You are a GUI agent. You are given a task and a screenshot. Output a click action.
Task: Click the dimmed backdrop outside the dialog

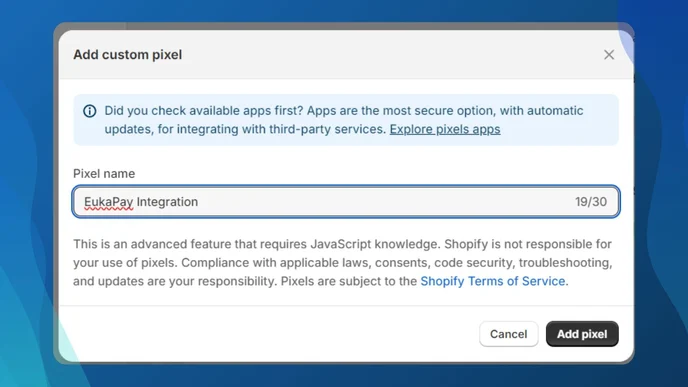pyautogui.click(x=26, y=193)
